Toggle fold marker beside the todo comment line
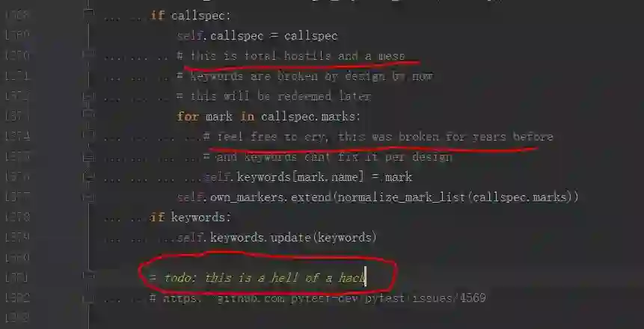 [x=88, y=276]
